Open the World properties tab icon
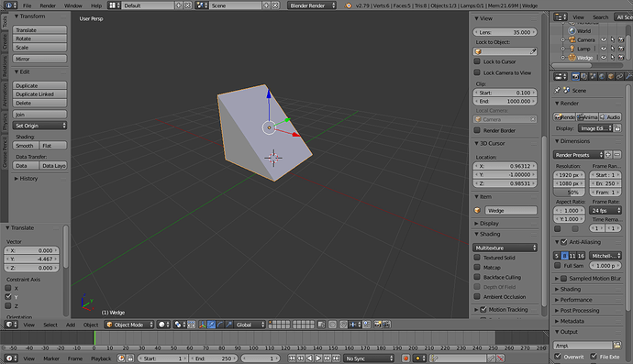 click(x=602, y=76)
